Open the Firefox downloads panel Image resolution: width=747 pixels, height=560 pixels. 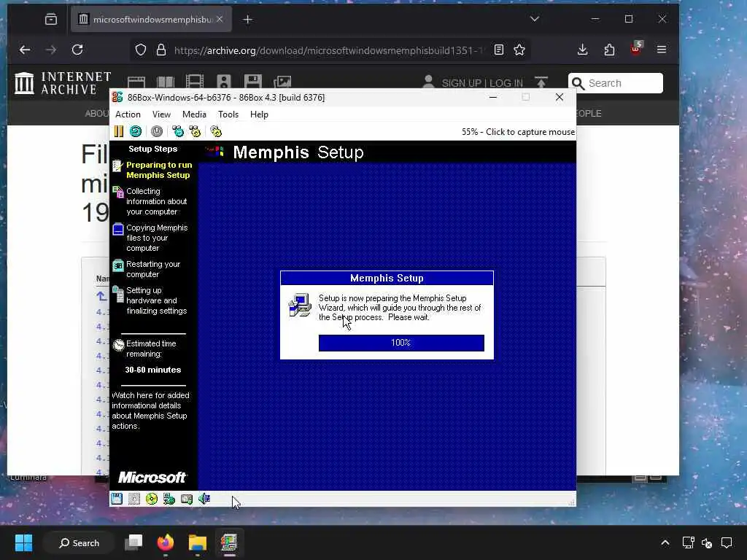(x=582, y=50)
